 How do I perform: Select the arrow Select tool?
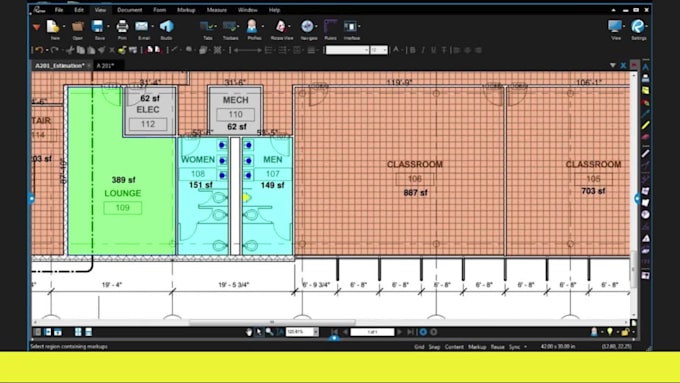click(x=259, y=332)
